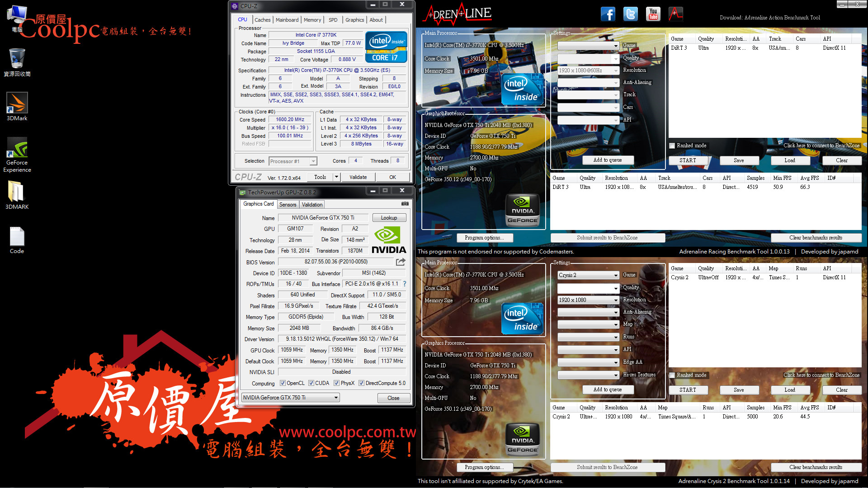This screenshot has height=488, width=868.
Task: Click Clear benchmarks results in Crysis 2 tool
Action: tap(816, 467)
